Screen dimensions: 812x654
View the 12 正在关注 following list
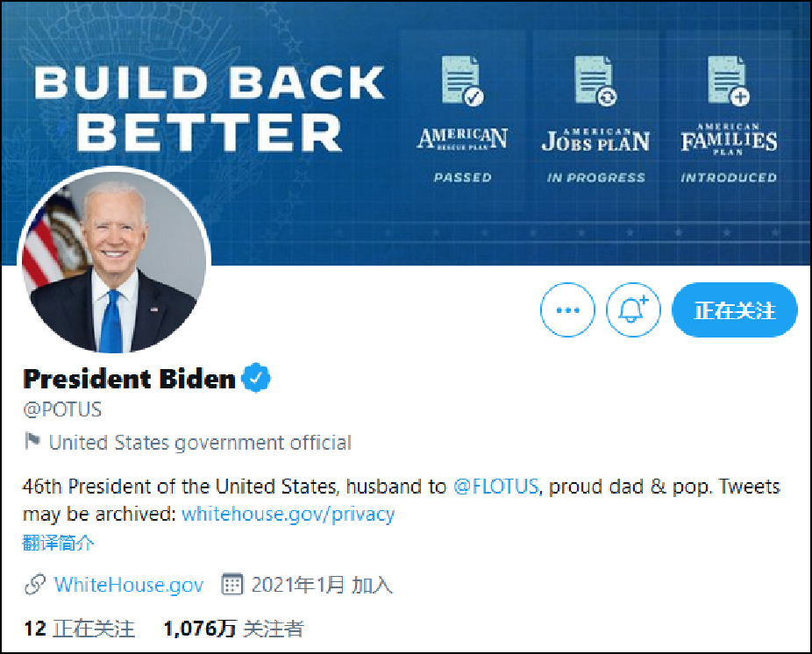(79, 629)
